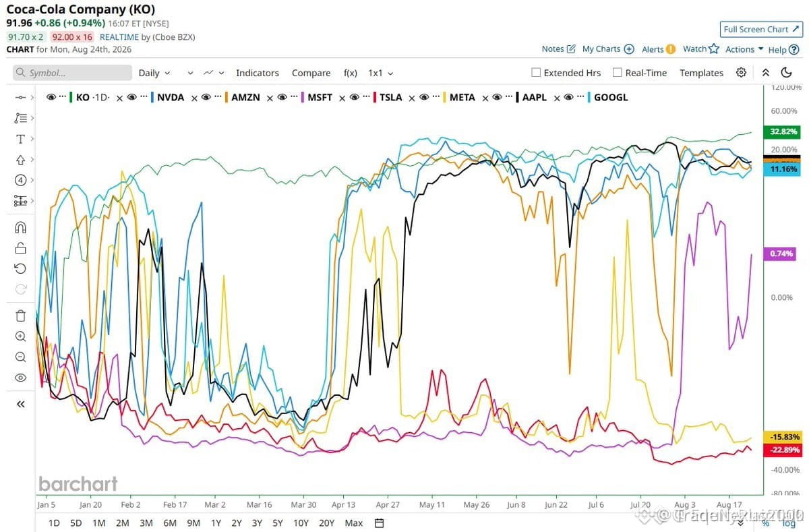Zoom out with the magnifier minus icon
The height and width of the screenshot is (532, 809).
[20, 357]
